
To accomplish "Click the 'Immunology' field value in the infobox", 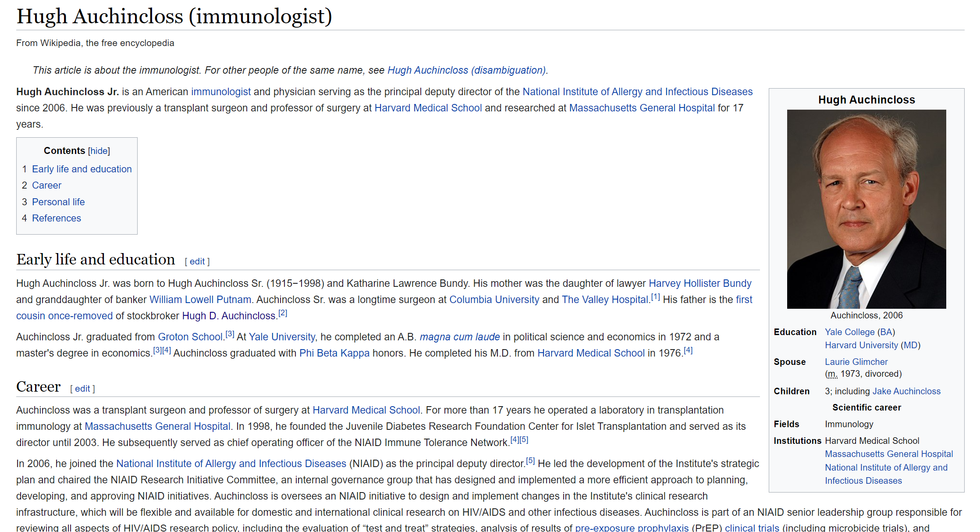I will point(849,424).
